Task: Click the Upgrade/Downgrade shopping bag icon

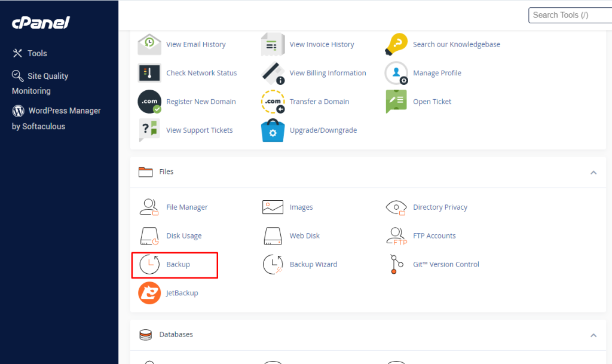Action: pos(273,130)
